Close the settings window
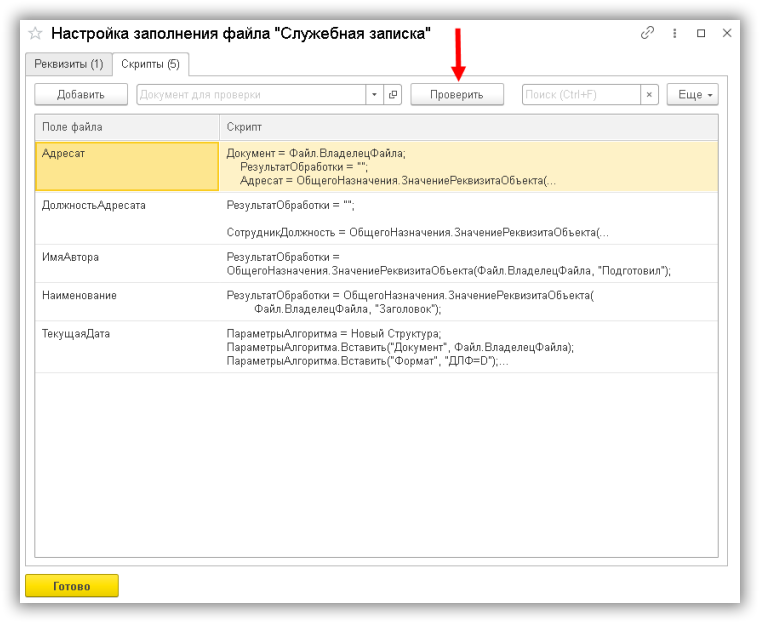760x623 pixels. coord(727,33)
